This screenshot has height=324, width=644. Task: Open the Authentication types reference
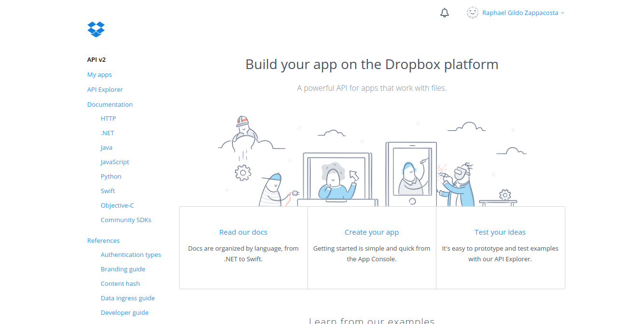[x=131, y=255]
